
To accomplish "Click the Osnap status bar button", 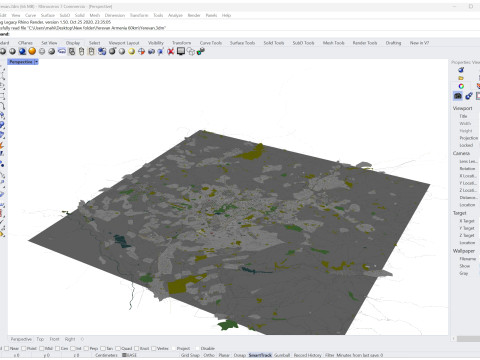I will [x=239, y=355].
